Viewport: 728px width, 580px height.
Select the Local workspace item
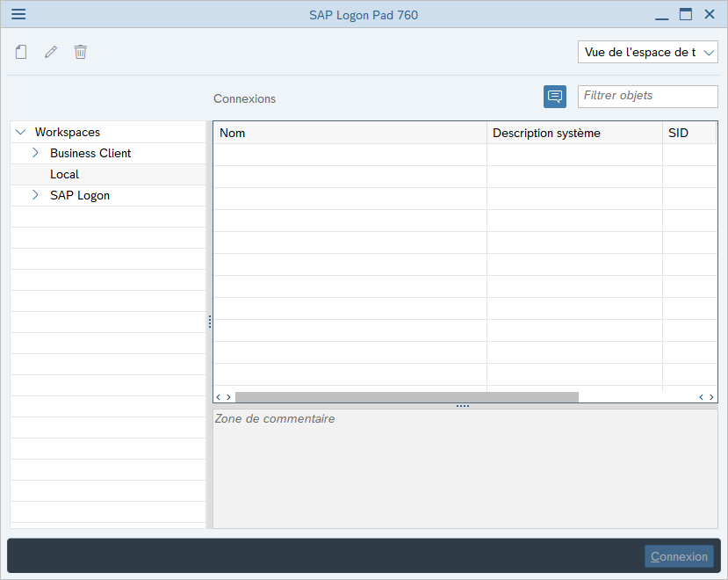64,174
